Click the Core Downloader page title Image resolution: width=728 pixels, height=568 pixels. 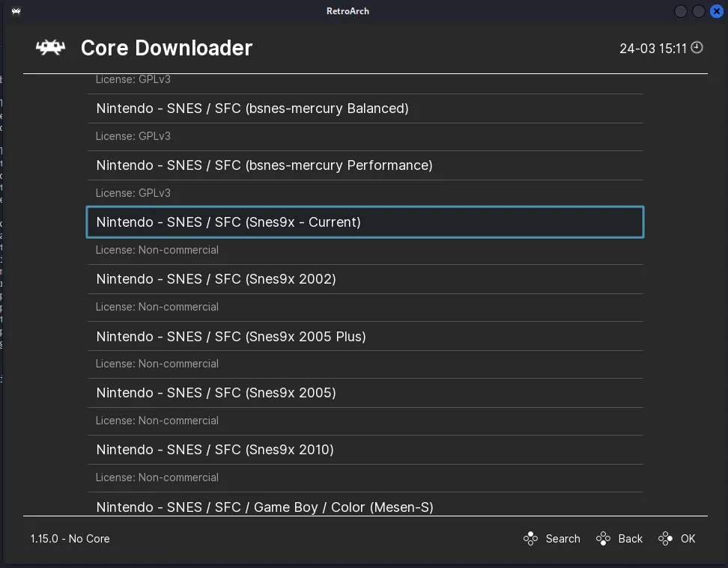tap(166, 48)
